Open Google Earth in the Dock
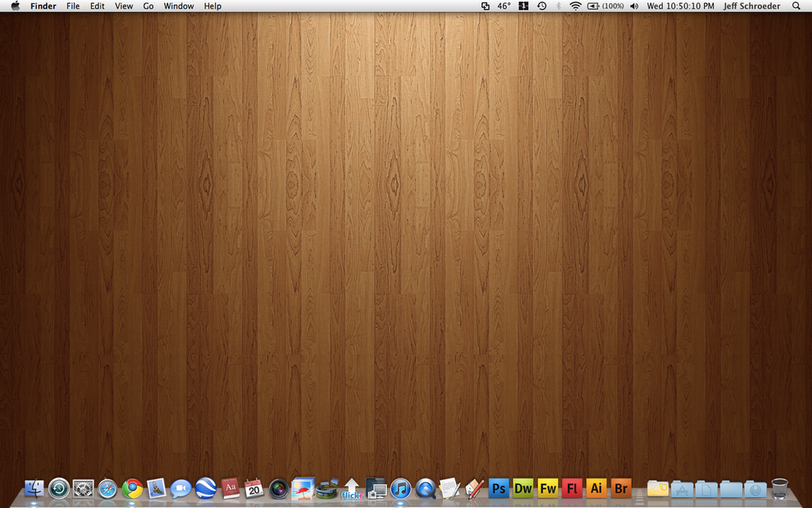The width and height of the screenshot is (812, 508). pyautogui.click(x=205, y=488)
